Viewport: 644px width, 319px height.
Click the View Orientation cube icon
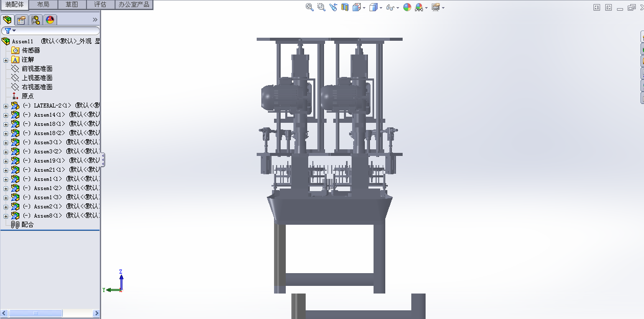tap(357, 7)
